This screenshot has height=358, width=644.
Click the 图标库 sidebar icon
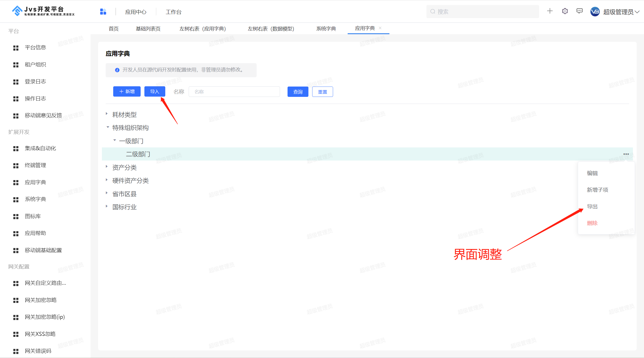point(16,217)
